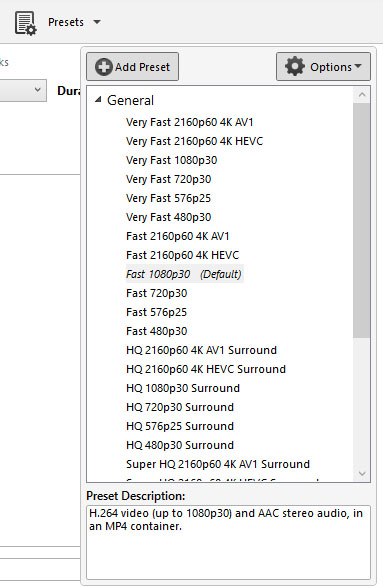This screenshot has width=383, height=588.
Task: Choose the HQ 1080p30 Surround preset
Action: tap(183, 388)
